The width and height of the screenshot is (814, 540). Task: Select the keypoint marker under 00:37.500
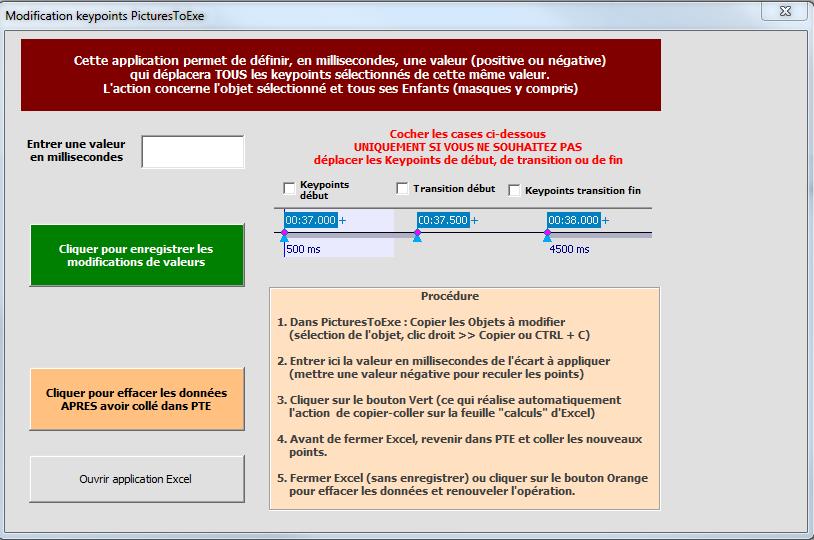pos(417,236)
